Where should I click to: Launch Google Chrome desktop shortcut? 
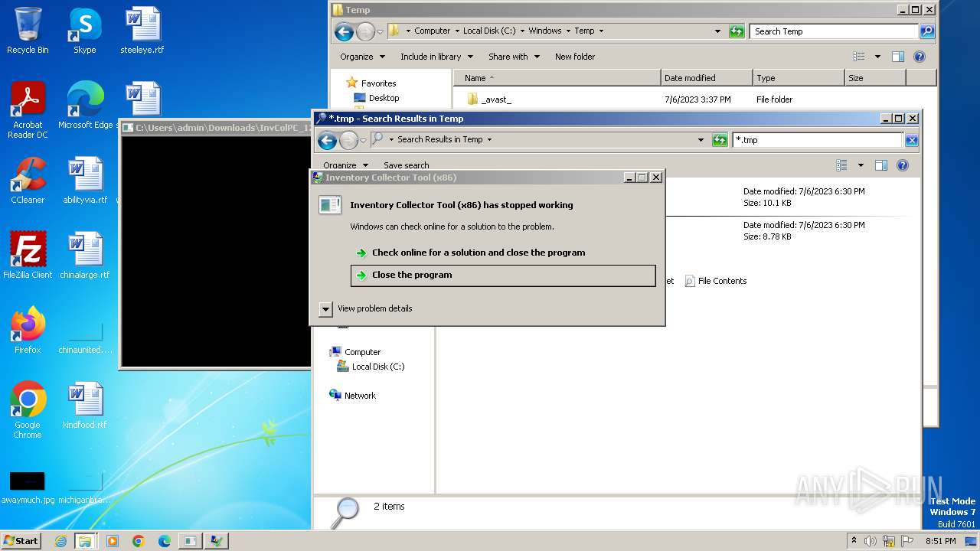point(28,410)
